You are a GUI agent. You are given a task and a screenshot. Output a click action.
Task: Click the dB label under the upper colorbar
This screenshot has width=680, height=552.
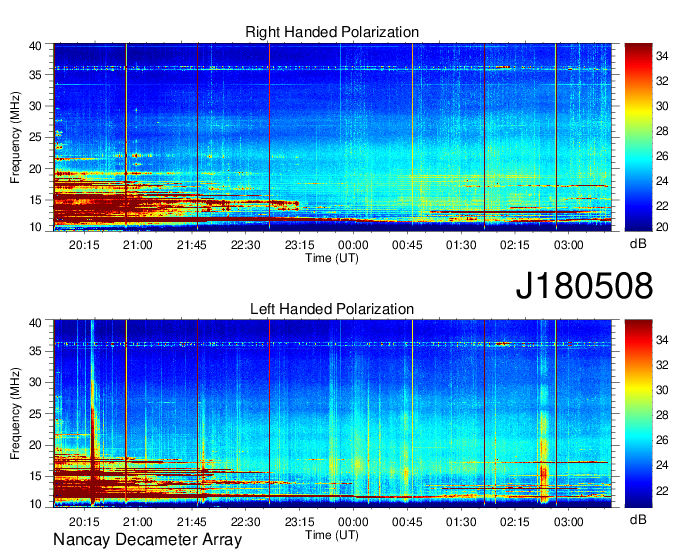tap(638, 244)
